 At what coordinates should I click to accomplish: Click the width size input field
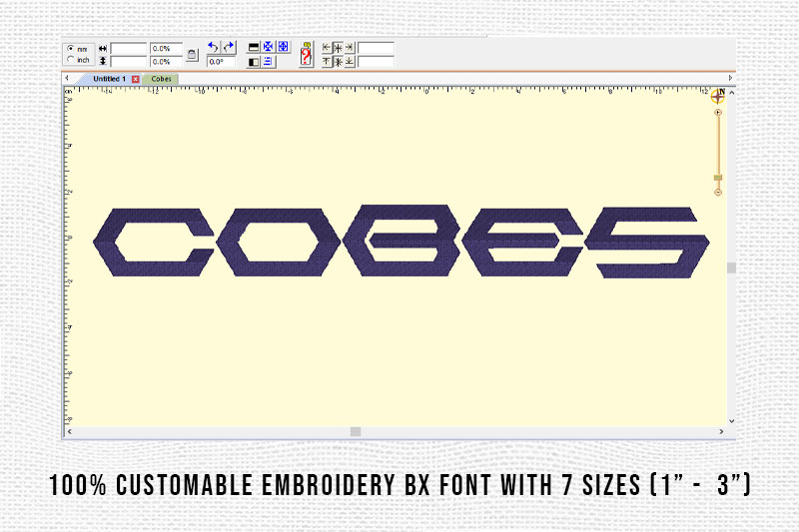click(129, 49)
